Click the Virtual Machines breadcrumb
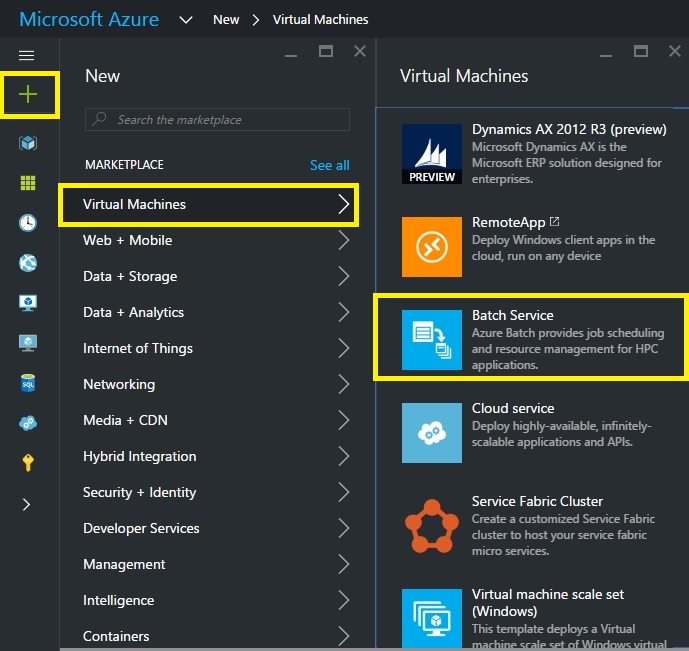 pos(320,20)
